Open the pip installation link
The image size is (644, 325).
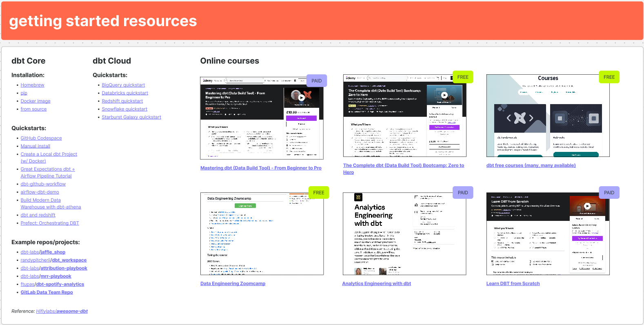pyautogui.click(x=24, y=93)
